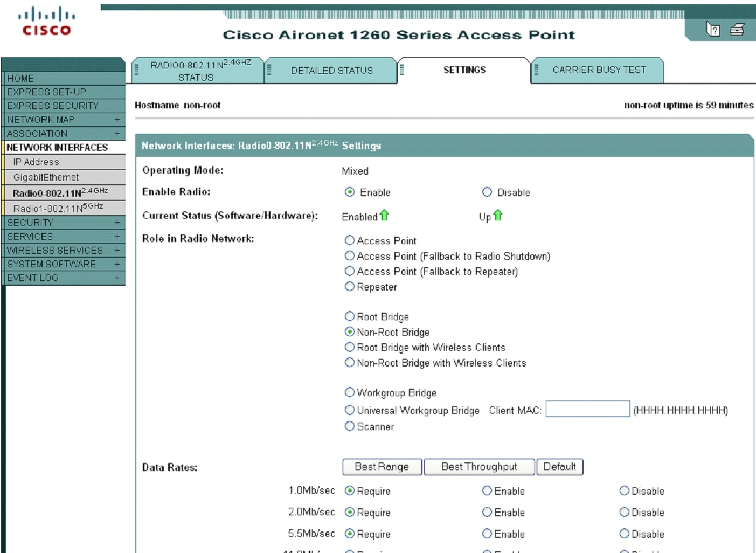Open Express Set-Up in the sidebar

[x=64, y=92]
